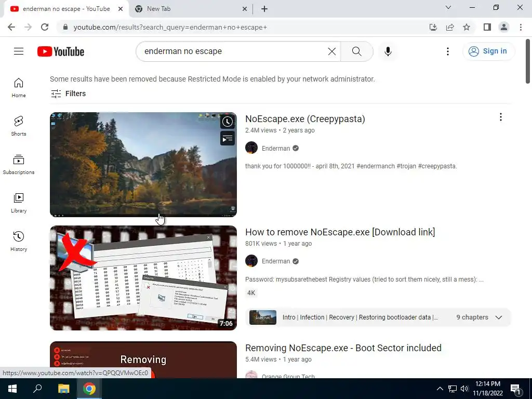Reload the page with refresh icon
The height and width of the screenshot is (399, 532).
pyautogui.click(x=45, y=27)
